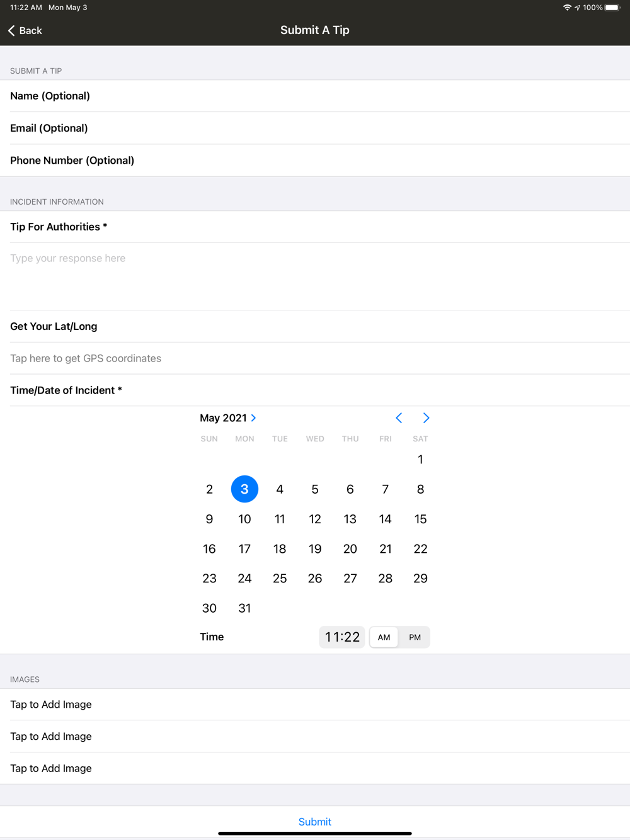Tap the 'Time/Date of Incident *' label

(66, 390)
